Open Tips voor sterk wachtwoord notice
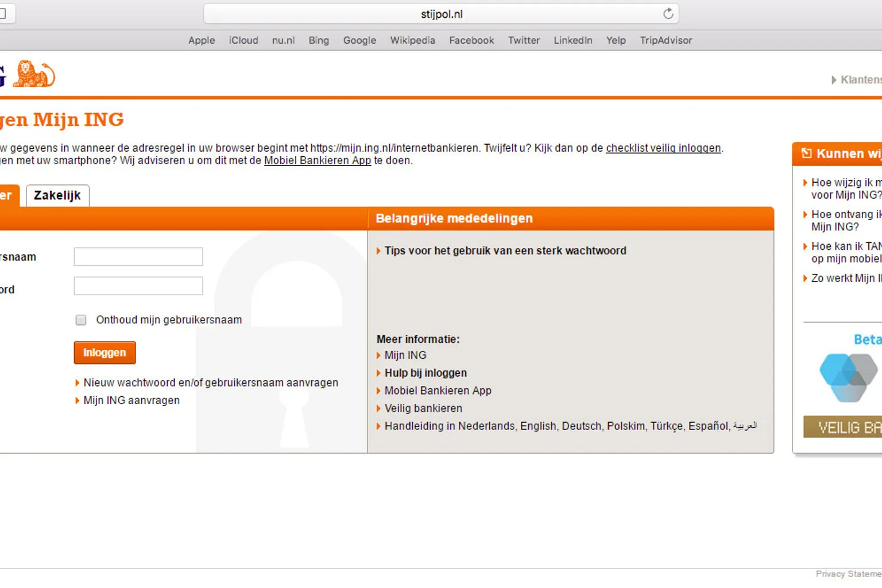The image size is (882, 588). pyautogui.click(x=505, y=251)
